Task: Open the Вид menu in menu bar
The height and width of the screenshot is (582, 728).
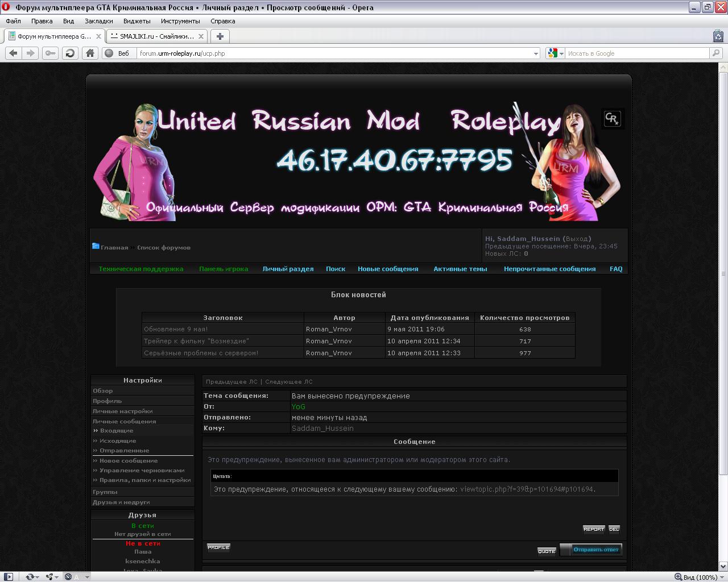Action: [68, 21]
